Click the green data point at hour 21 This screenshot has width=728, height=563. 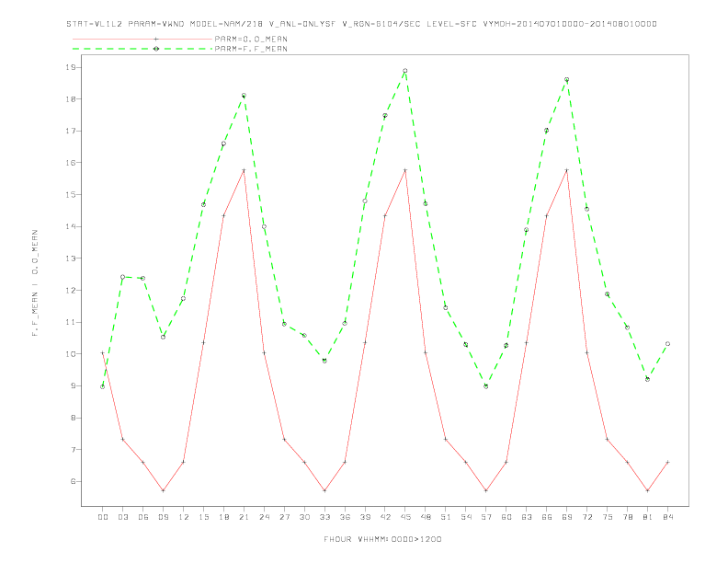coord(244,96)
